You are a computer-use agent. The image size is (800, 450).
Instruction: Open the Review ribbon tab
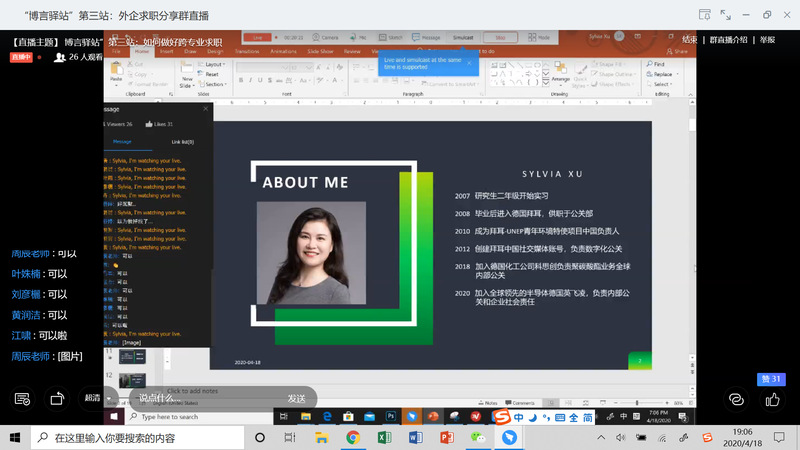pyautogui.click(x=352, y=52)
